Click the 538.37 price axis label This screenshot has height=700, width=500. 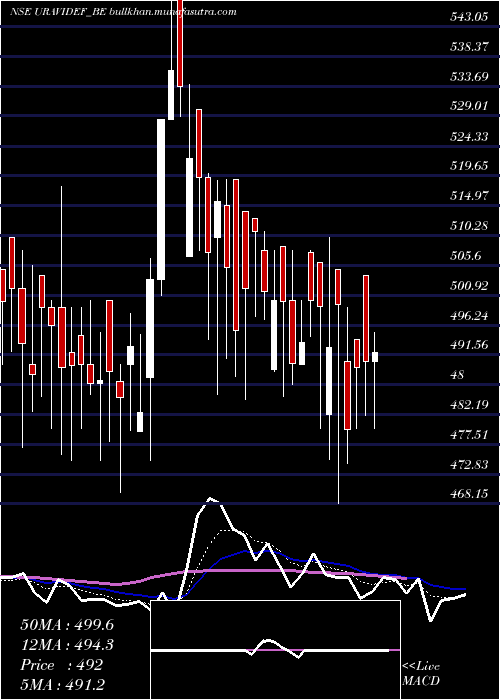(468, 47)
